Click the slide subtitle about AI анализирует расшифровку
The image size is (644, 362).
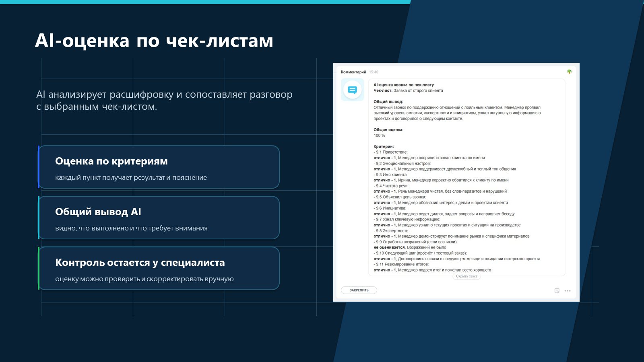pyautogui.click(x=164, y=101)
